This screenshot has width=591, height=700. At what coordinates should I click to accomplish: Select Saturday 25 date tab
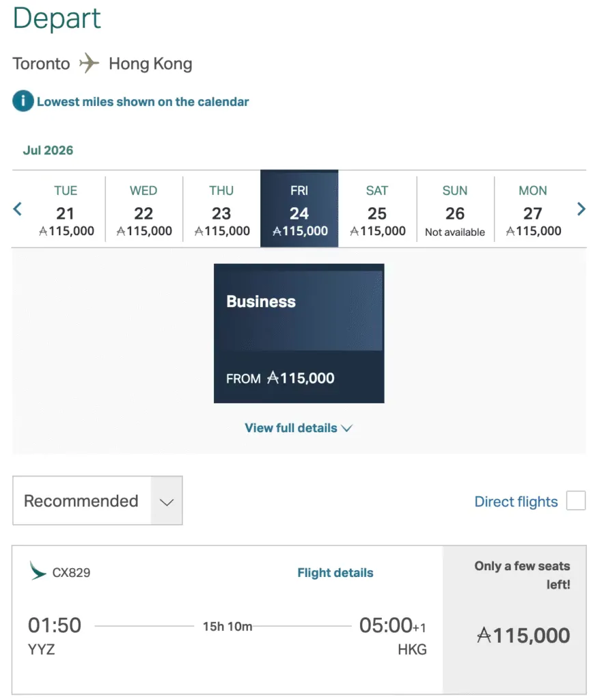(x=377, y=210)
